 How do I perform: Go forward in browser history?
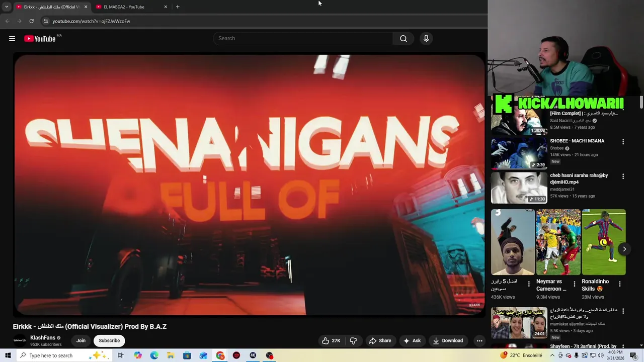(19, 21)
